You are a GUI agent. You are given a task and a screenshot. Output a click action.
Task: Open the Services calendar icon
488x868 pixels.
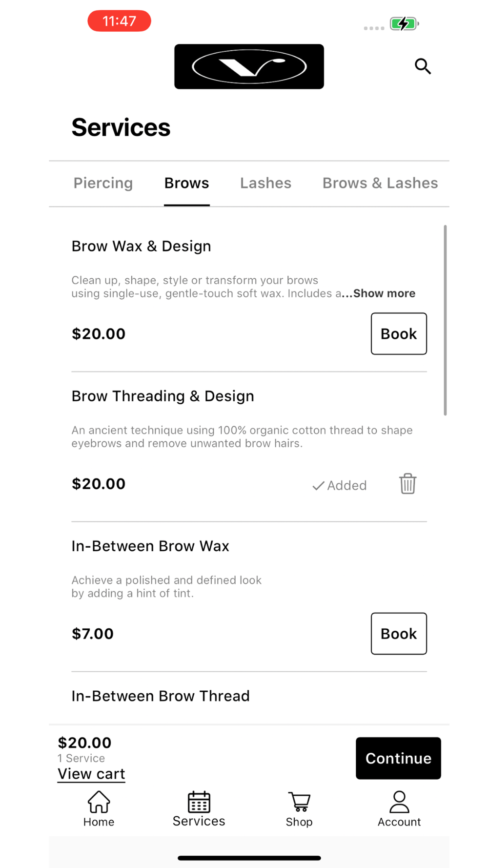[x=199, y=802]
